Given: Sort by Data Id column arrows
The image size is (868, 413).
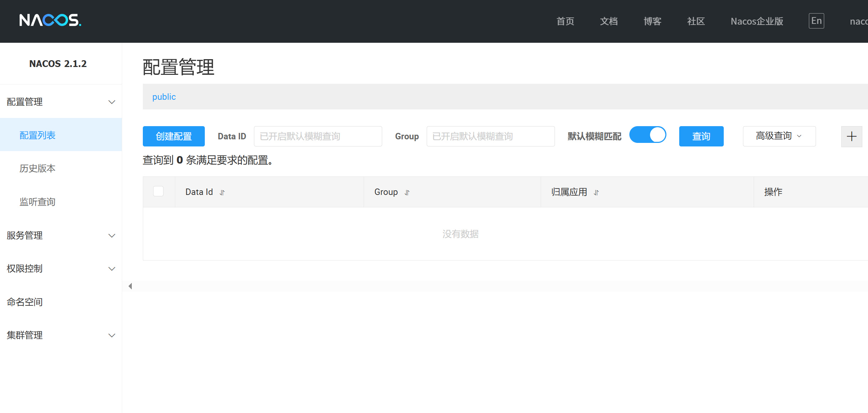Looking at the screenshot, I should (x=222, y=192).
